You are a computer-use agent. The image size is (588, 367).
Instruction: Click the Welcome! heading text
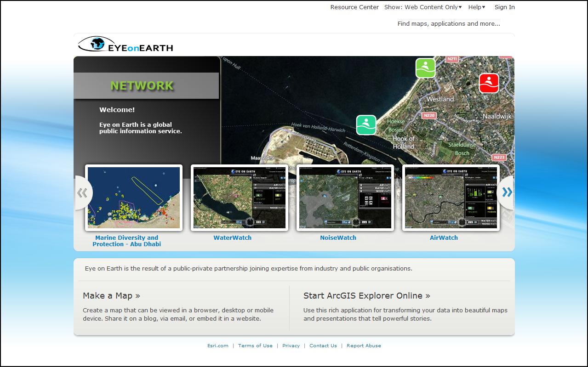[x=117, y=110]
